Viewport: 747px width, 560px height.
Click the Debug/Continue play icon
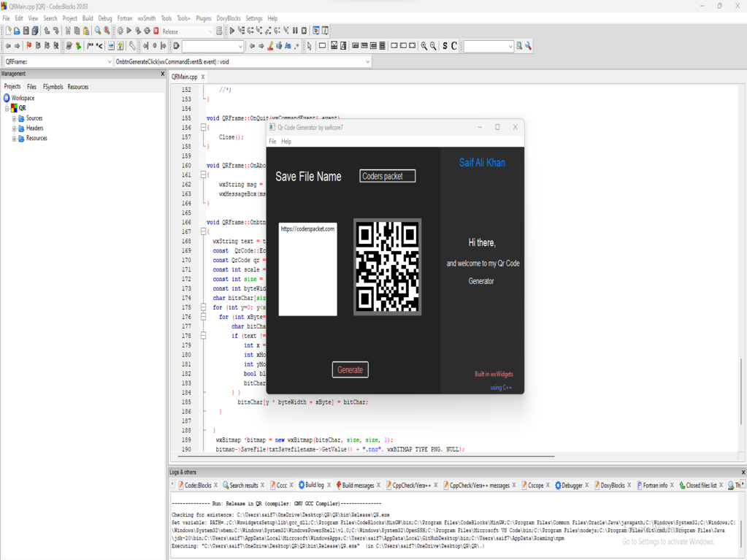tap(232, 31)
